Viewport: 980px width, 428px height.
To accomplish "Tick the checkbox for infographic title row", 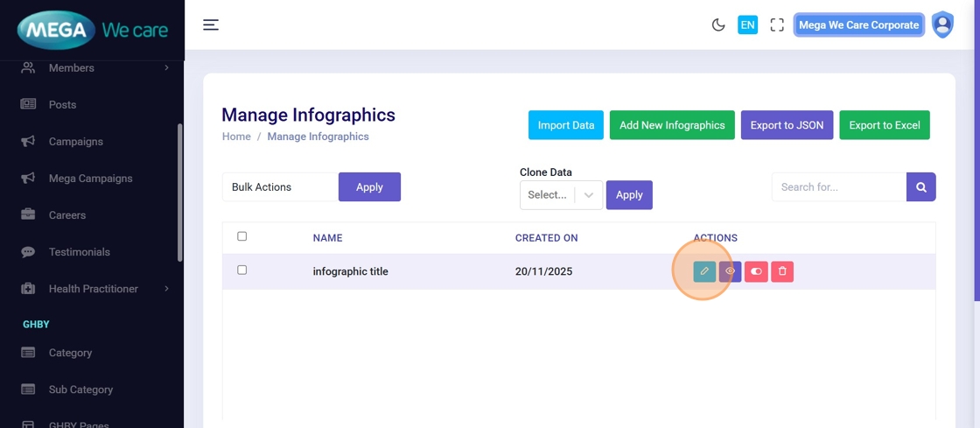I will pos(242,270).
